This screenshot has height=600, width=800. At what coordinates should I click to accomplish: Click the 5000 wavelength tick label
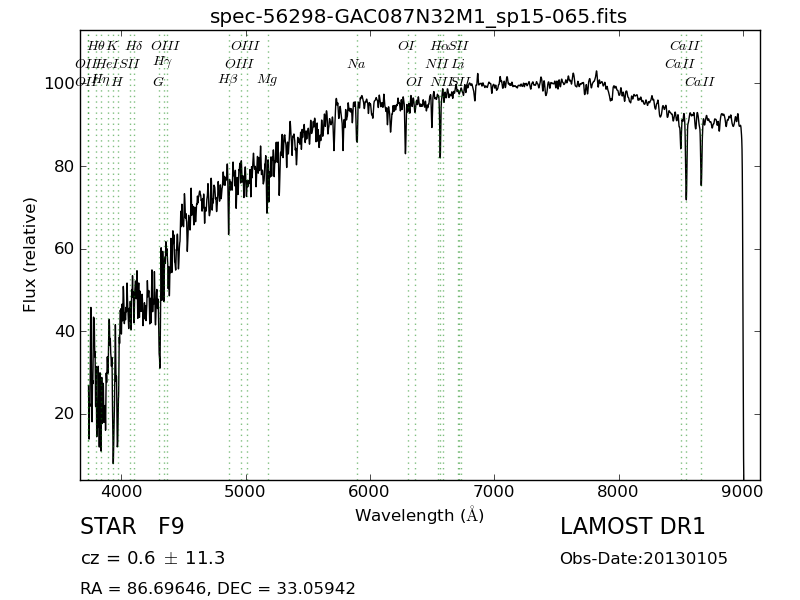tap(246, 492)
